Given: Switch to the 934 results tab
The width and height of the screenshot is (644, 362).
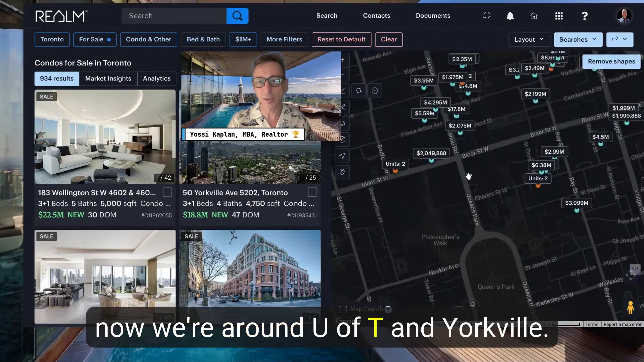Looking at the screenshot, I should coord(57,79).
